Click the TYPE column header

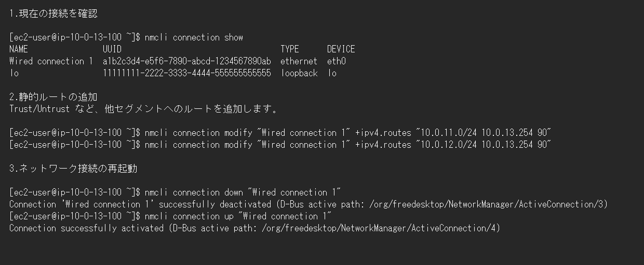point(290,49)
